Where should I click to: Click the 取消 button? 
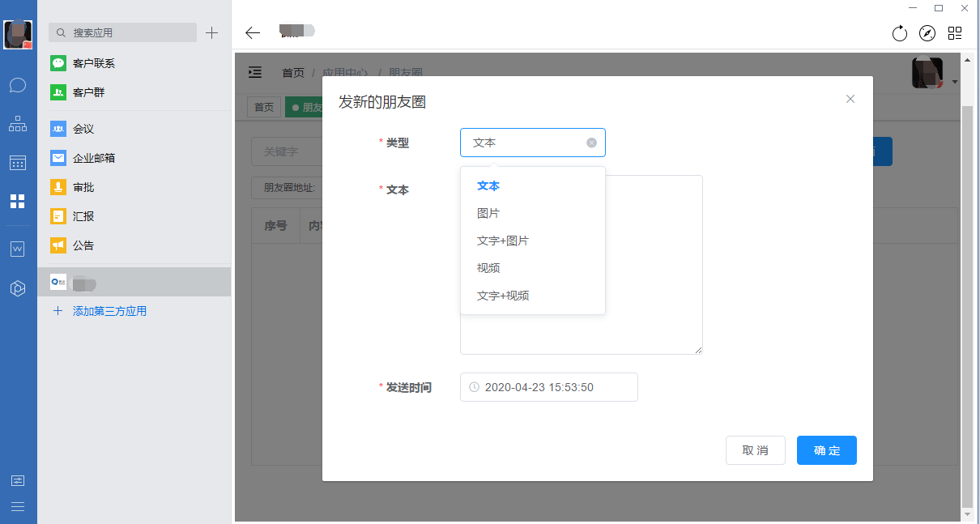755,450
